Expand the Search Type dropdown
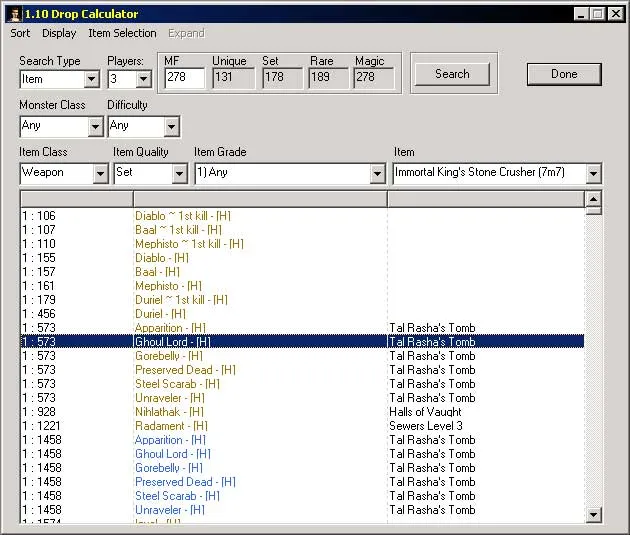The height and width of the screenshot is (535, 630). click(x=92, y=79)
